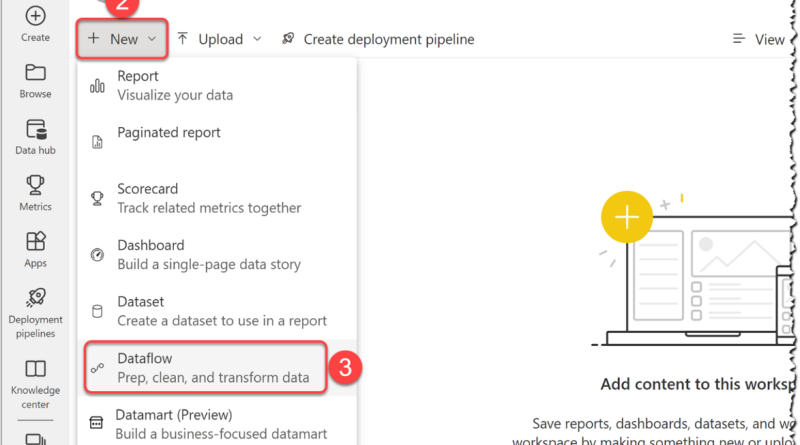Click the Upload arrow icon
800x445 pixels.
click(183, 38)
